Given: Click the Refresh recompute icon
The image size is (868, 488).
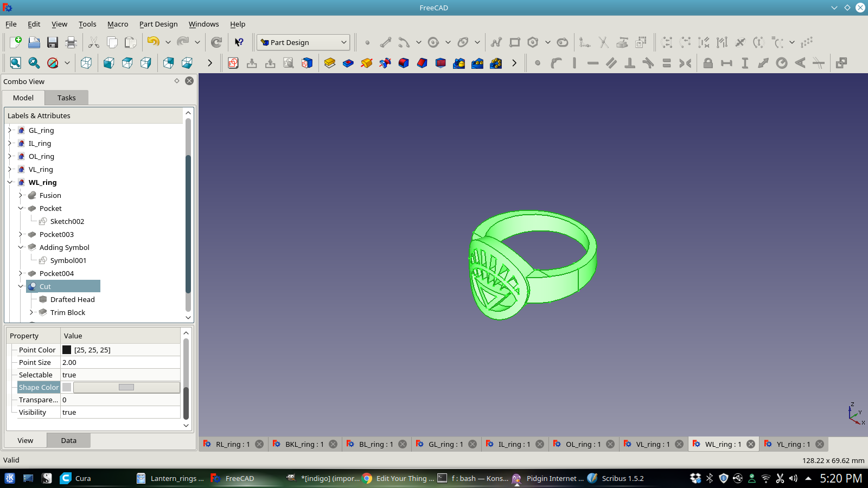Looking at the screenshot, I should pos(216,42).
